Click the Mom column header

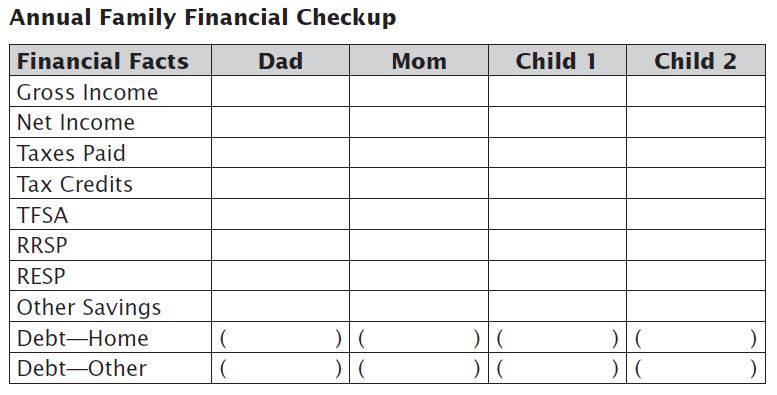[x=419, y=60]
